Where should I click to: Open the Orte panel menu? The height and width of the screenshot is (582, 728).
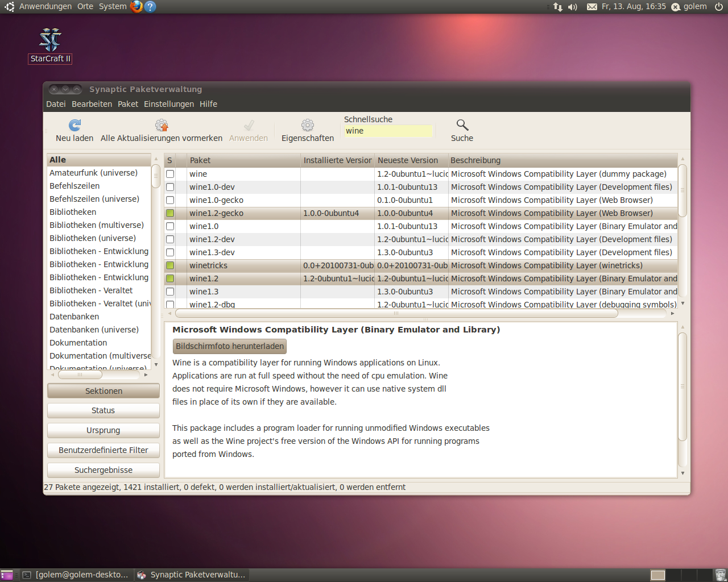coord(85,6)
